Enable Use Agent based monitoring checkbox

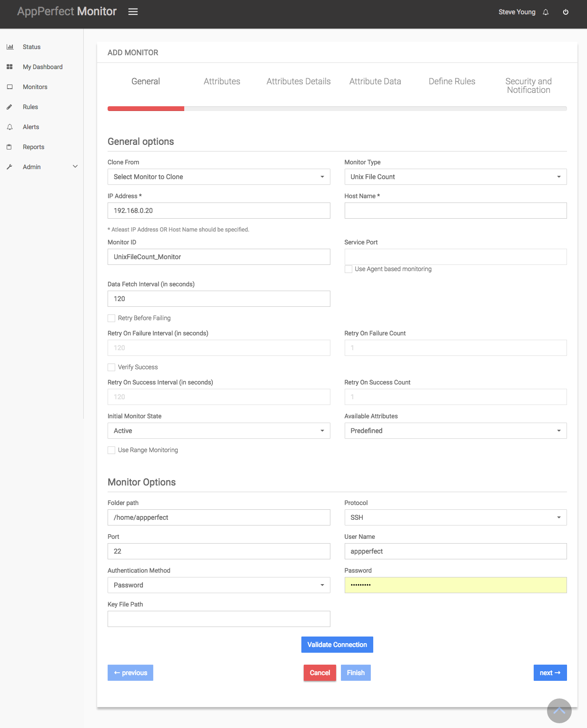348,269
